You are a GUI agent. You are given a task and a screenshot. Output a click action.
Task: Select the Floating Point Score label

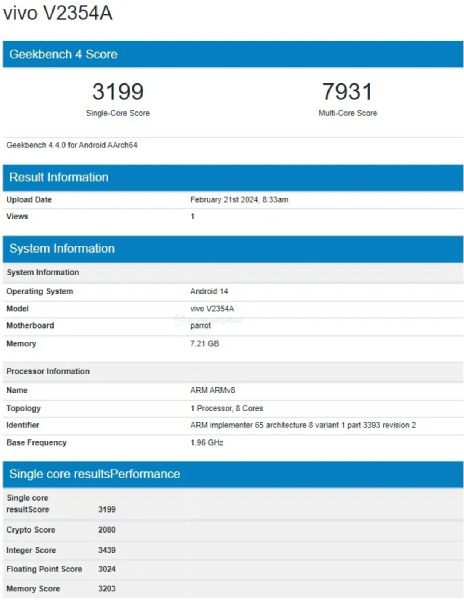tap(44, 569)
